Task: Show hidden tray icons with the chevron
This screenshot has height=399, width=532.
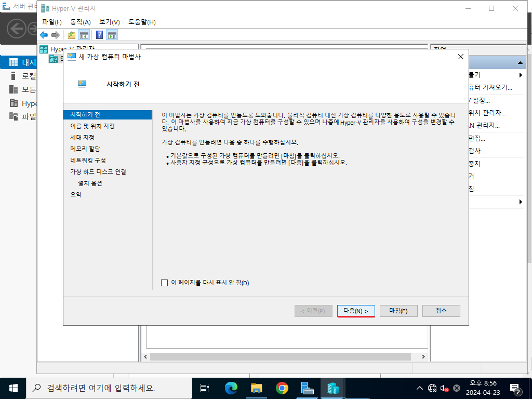Action: (420, 388)
